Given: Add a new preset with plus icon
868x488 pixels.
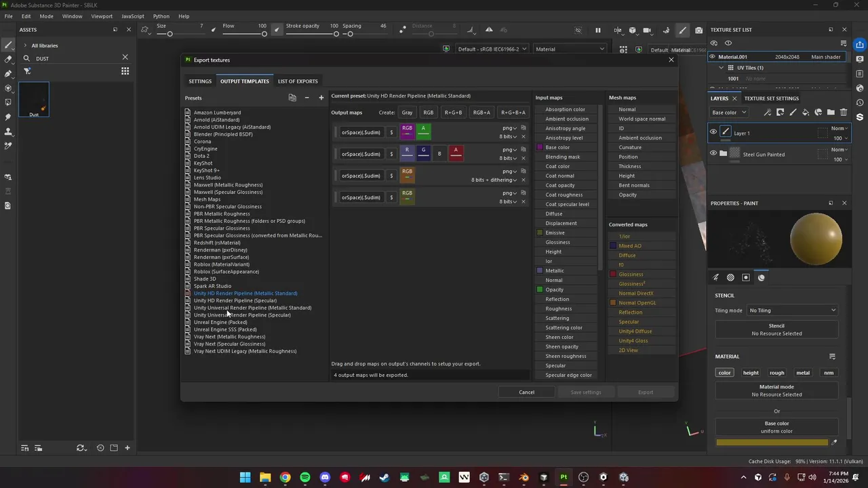Looking at the screenshot, I should coord(321,98).
